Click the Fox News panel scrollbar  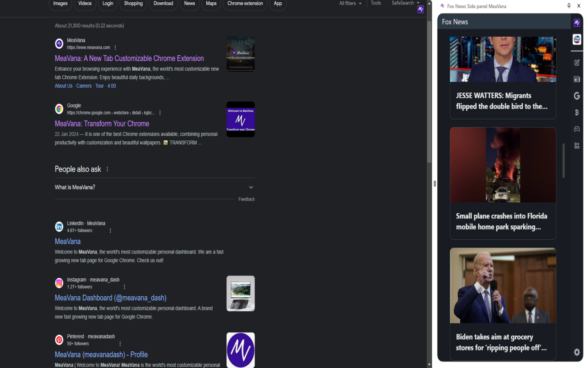click(x=564, y=161)
